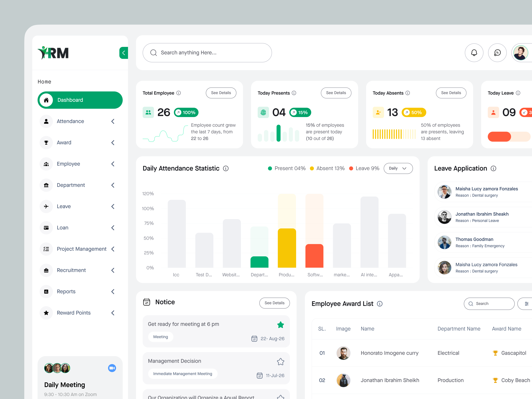Click the Employee group icon

click(46, 164)
